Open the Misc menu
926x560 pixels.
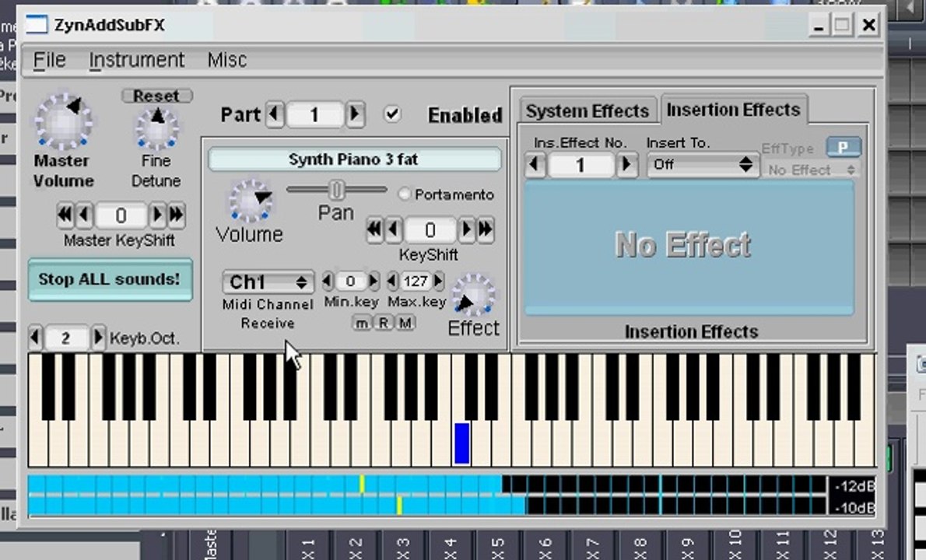(x=226, y=60)
